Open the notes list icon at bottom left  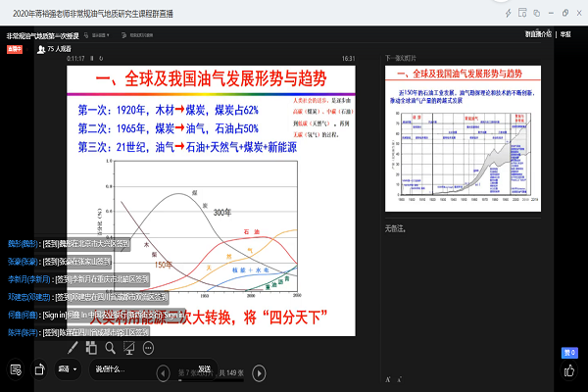[x=17, y=369]
